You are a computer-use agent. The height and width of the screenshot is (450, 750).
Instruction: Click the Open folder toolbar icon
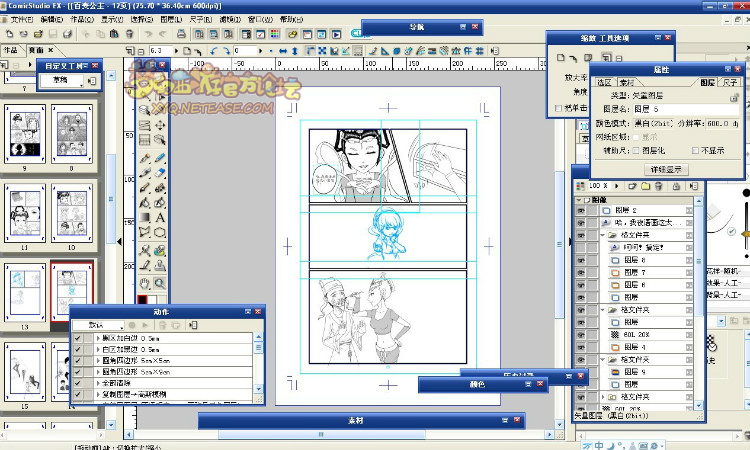click(38, 34)
